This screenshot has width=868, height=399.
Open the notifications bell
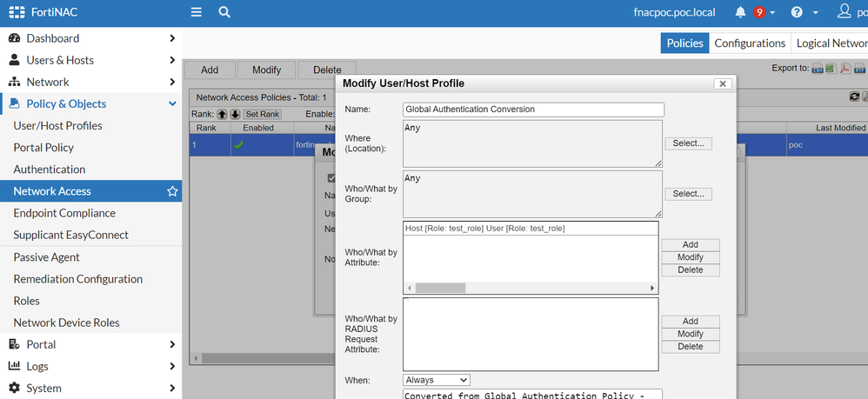tap(741, 12)
